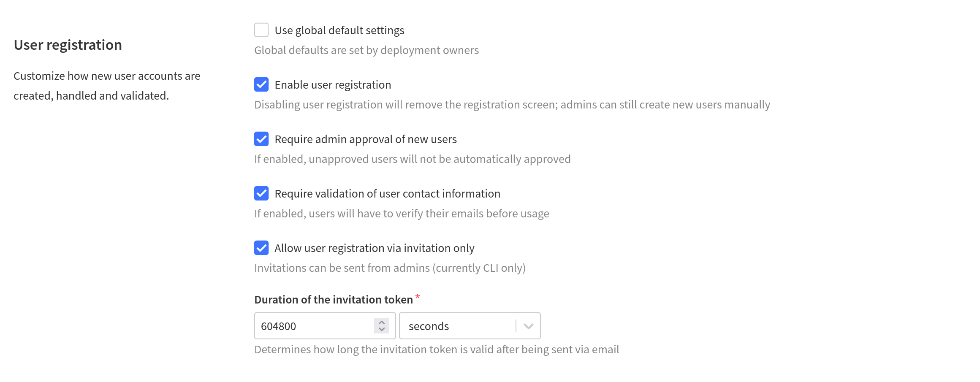
Task: Click the "Duration of the invitation token" label
Action: pos(334,299)
